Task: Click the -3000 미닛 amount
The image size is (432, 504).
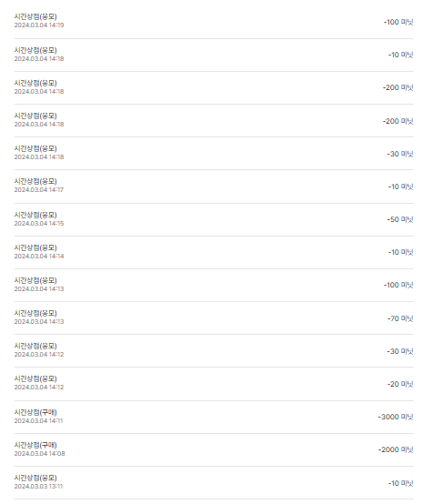Action: pyautogui.click(x=396, y=417)
